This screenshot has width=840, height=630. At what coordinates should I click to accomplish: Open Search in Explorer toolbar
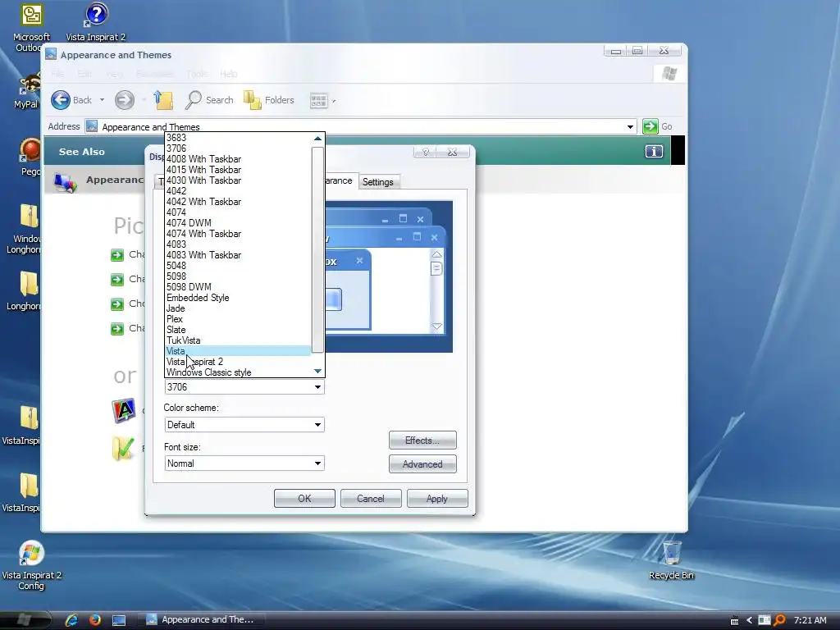(209, 100)
